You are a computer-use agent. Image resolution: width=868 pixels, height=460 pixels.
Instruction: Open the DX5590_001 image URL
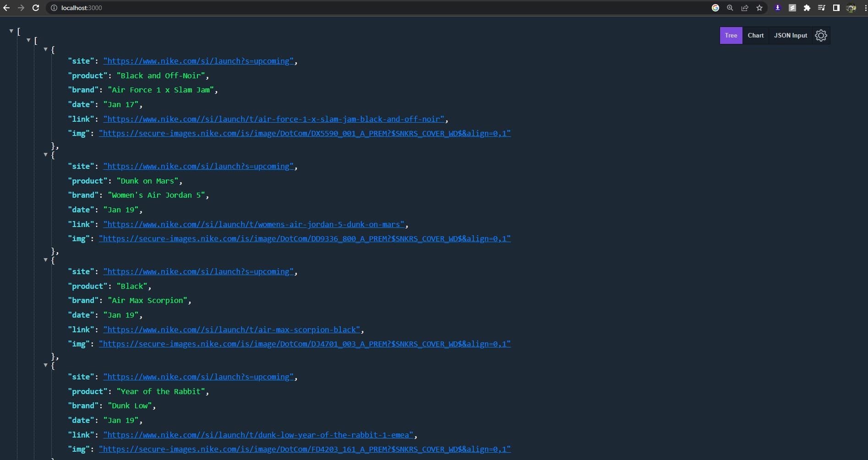pyautogui.click(x=305, y=133)
